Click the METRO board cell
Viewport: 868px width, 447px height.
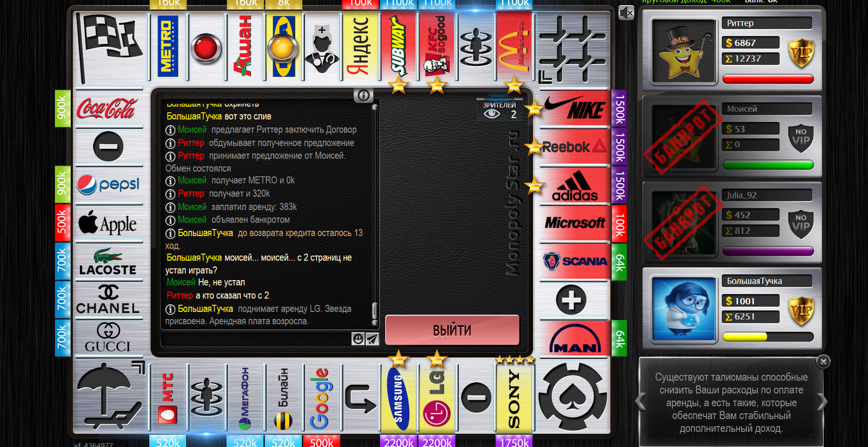click(168, 46)
